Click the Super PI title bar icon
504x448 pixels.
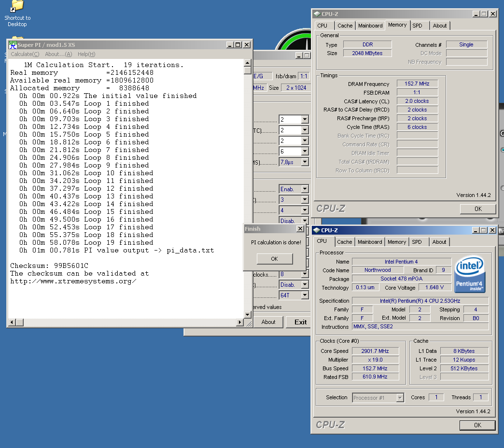point(13,45)
